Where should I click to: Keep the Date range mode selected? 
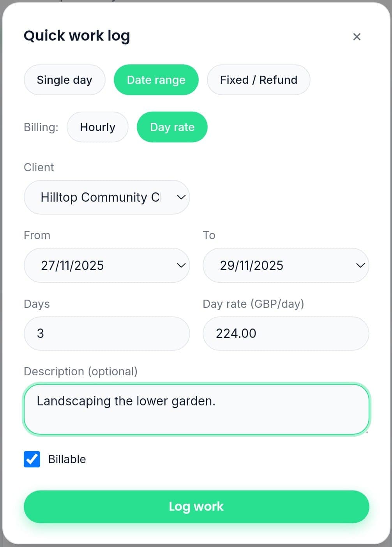click(x=156, y=80)
